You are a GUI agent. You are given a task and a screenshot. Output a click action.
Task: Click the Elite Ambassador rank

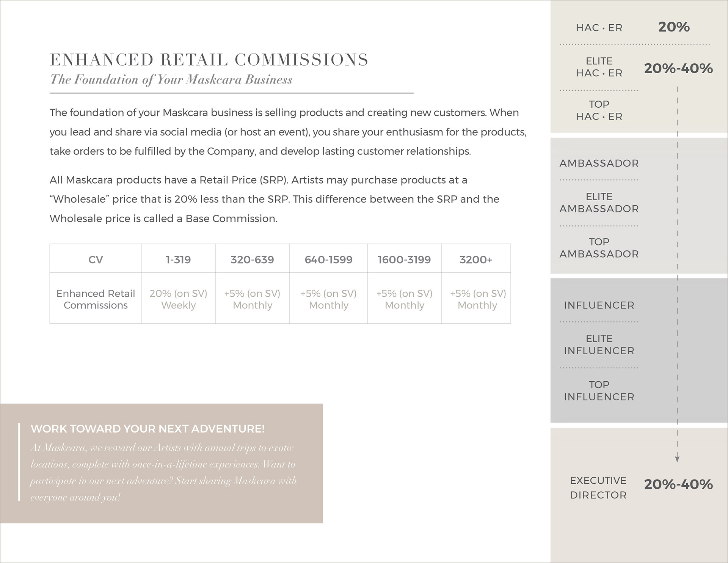click(x=599, y=203)
